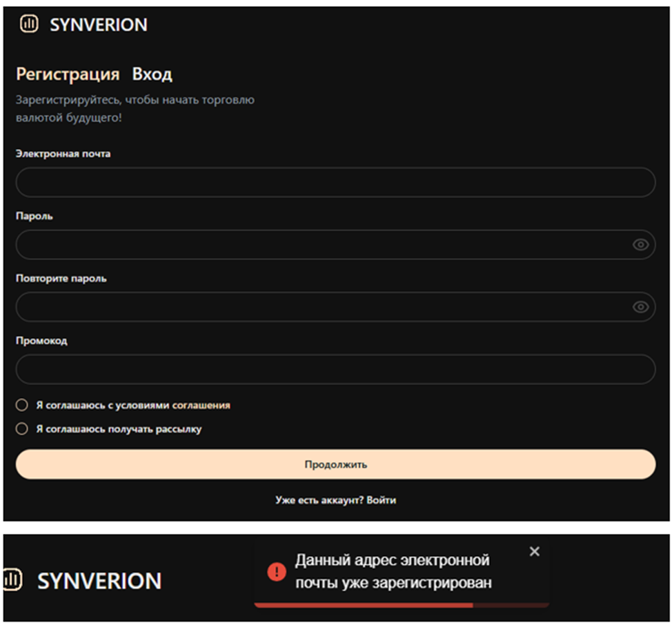Screen dimensions: 672x625
Task: Focus the Промокод input field
Action: pos(335,369)
